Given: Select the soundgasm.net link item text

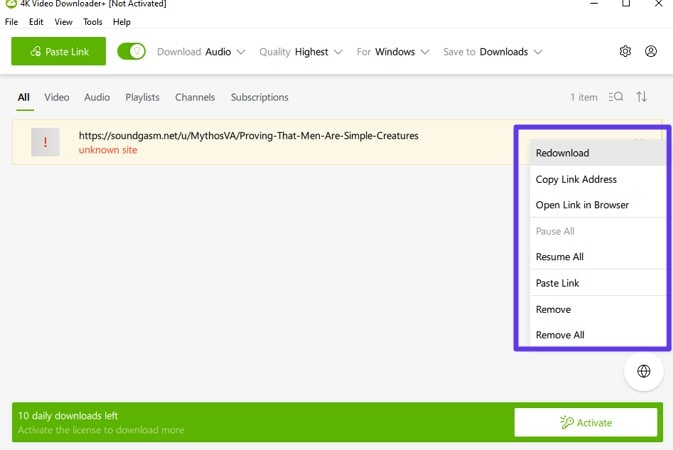Looking at the screenshot, I should pos(249,136).
